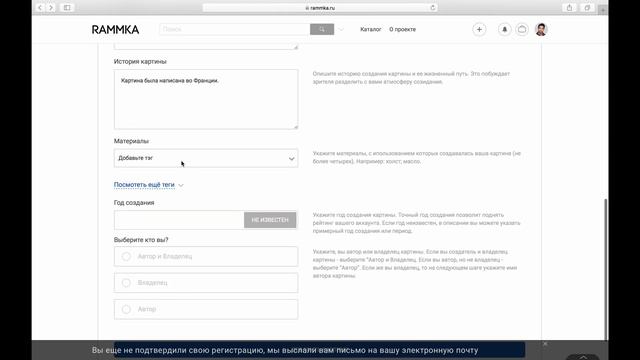The width and height of the screenshot is (640, 360).
Task: Show Safari tab overview icon
Action: coord(587,8)
